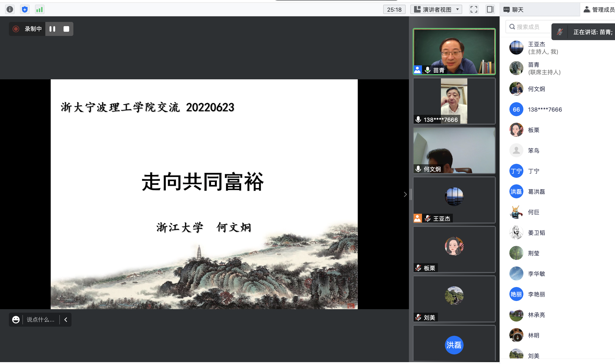Check network signal strength bars icon
The height and width of the screenshot is (364, 615).
pos(39,10)
